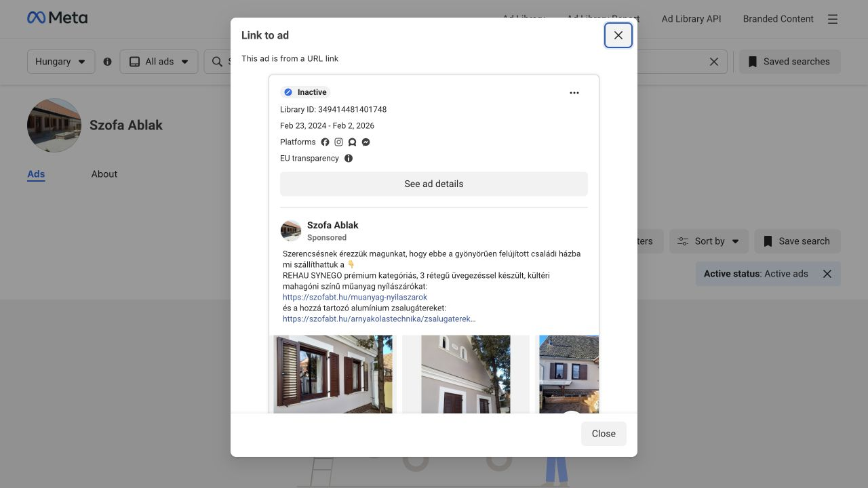Click Szofa Ablak avatar in ad card

point(291,230)
